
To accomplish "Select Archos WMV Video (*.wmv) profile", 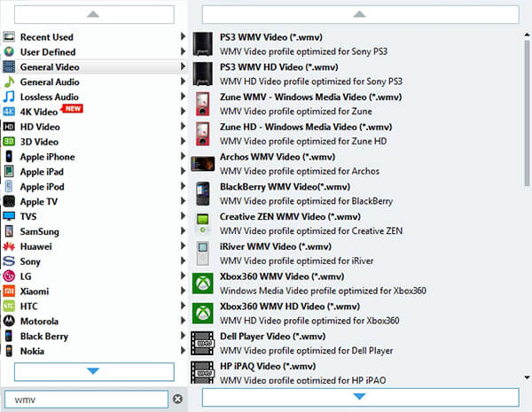I will coord(356,164).
